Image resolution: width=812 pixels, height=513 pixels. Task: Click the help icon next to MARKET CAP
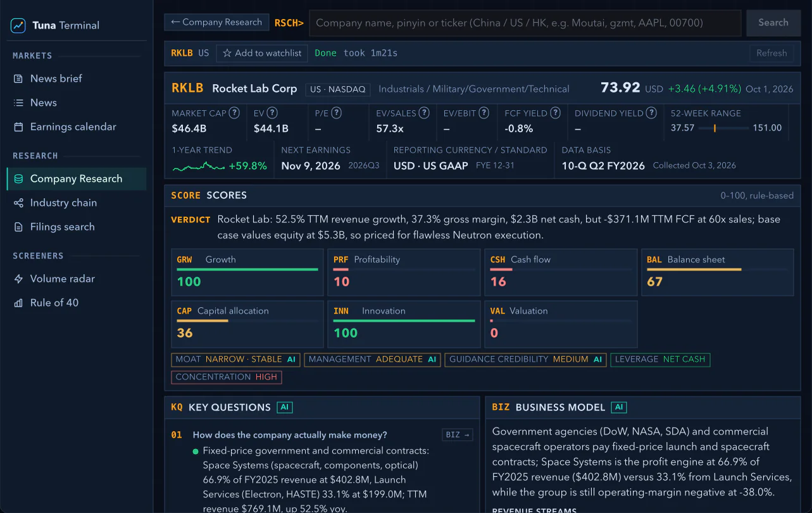[x=234, y=113]
